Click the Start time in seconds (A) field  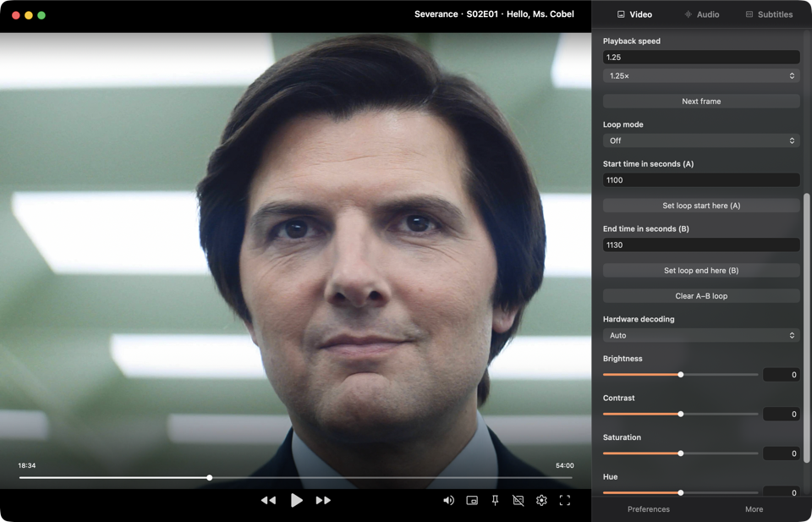[701, 180]
